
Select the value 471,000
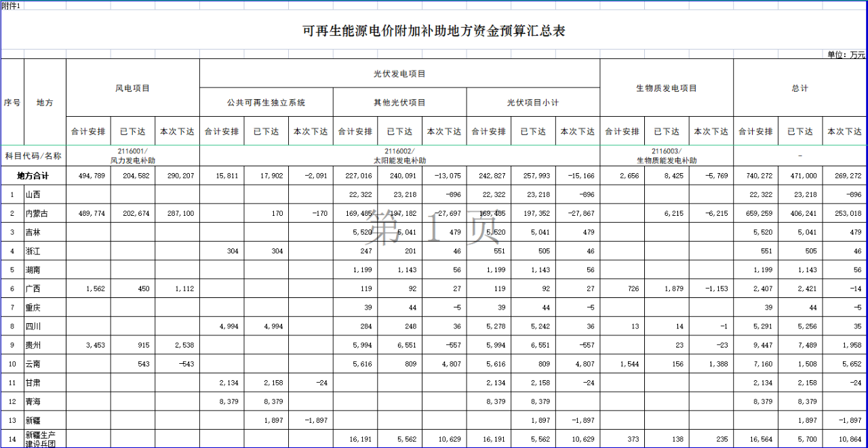[x=803, y=175]
